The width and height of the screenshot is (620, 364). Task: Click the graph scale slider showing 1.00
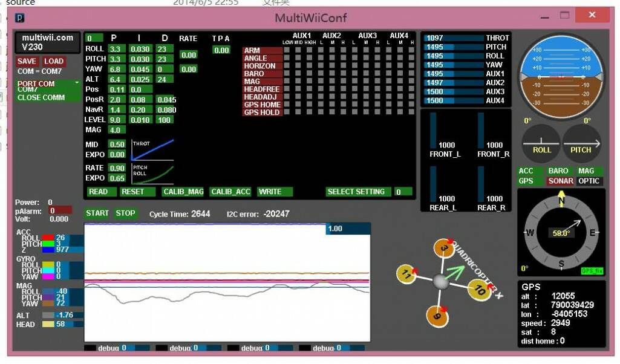[x=348, y=229]
